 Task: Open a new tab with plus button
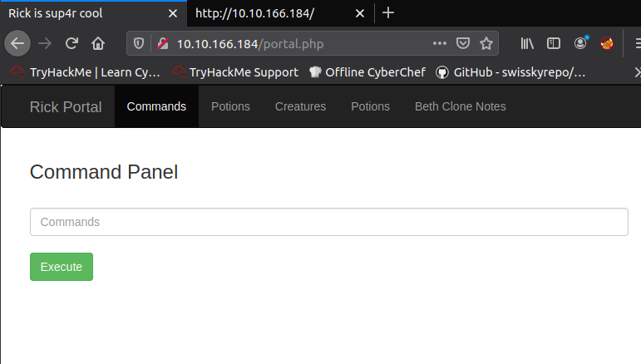(388, 13)
